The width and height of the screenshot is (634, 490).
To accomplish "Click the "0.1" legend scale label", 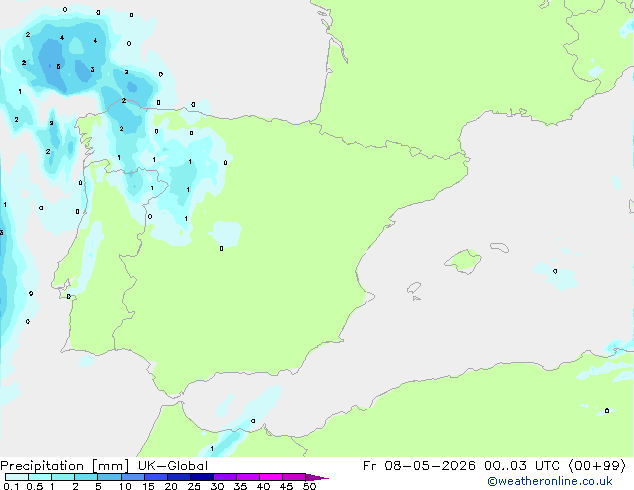I will [x=11, y=486].
